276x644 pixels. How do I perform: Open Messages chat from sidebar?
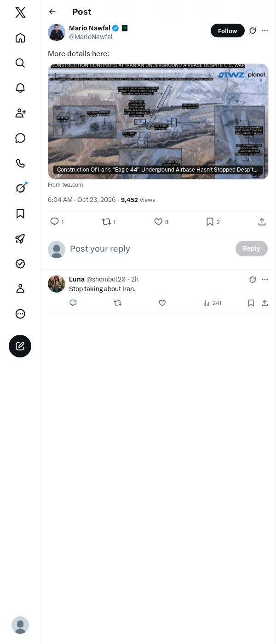tap(20, 138)
